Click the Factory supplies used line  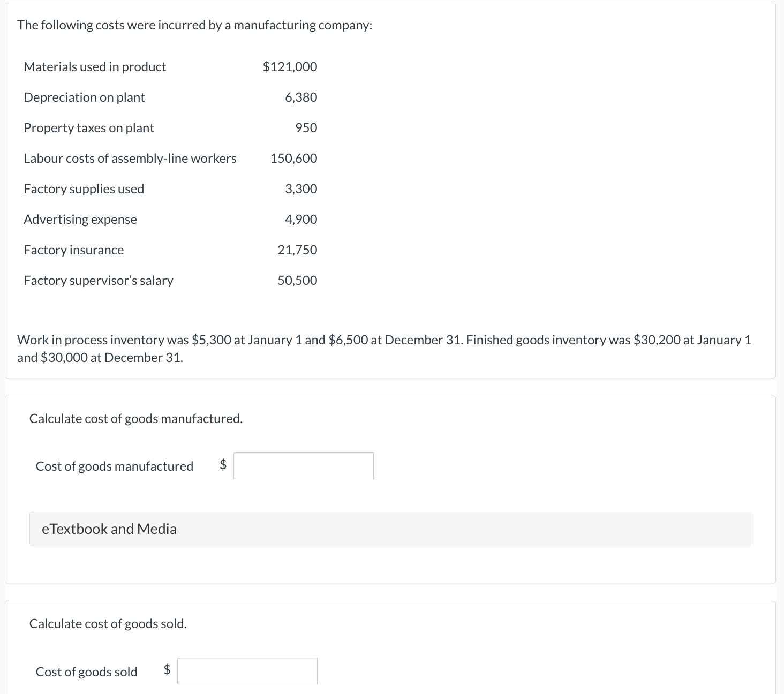coord(84,189)
